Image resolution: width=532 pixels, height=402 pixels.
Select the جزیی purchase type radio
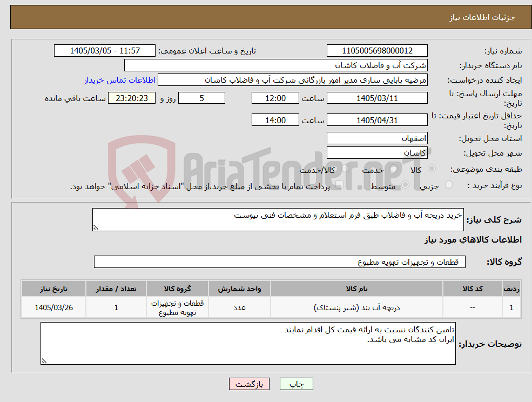click(448, 185)
